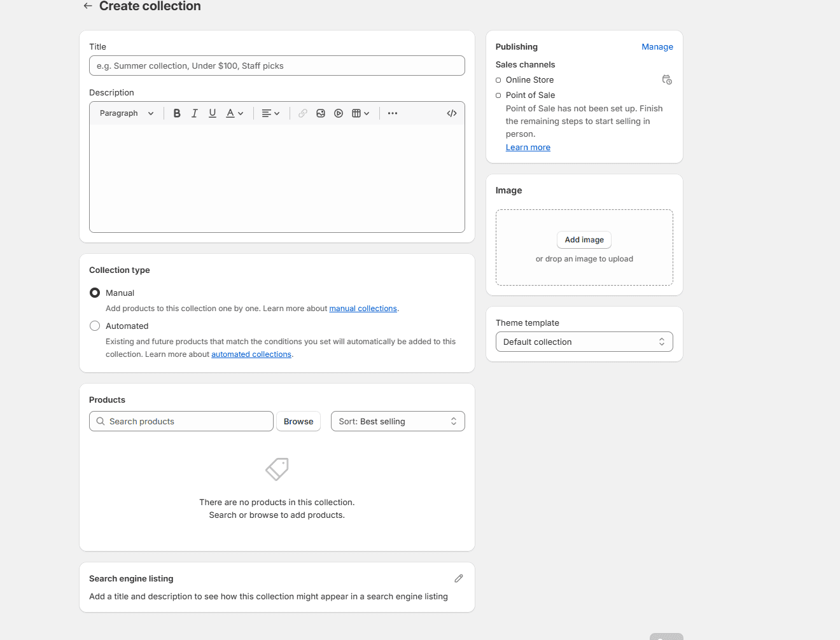Open the Sort: Best selling dropdown
The height and width of the screenshot is (640, 840).
point(397,421)
